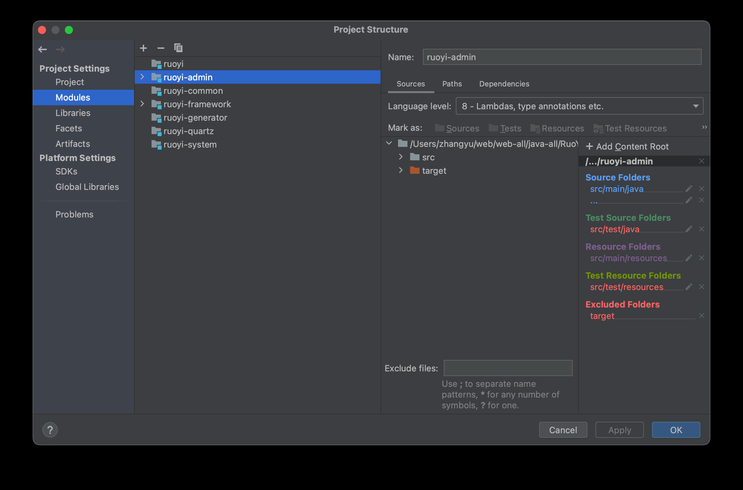743x490 pixels.
Task: Open the Language level dropdown
Action: (x=579, y=106)
